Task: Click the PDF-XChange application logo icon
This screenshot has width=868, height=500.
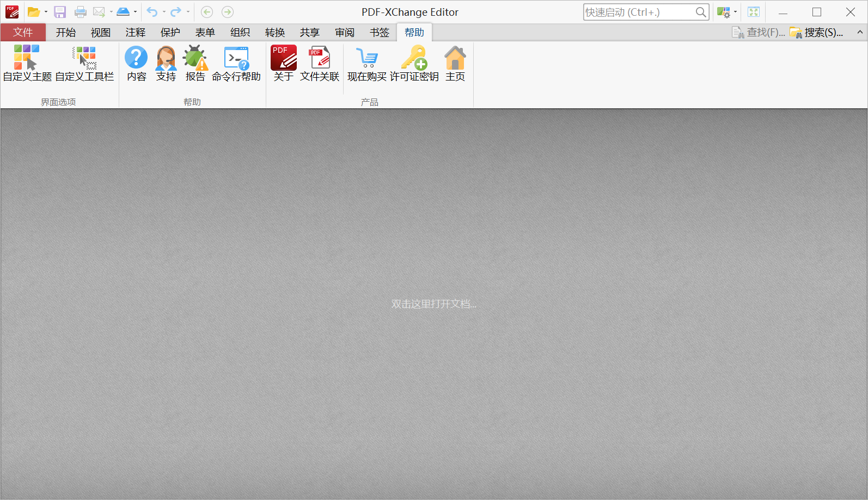Action: click(x=12, y=12)
